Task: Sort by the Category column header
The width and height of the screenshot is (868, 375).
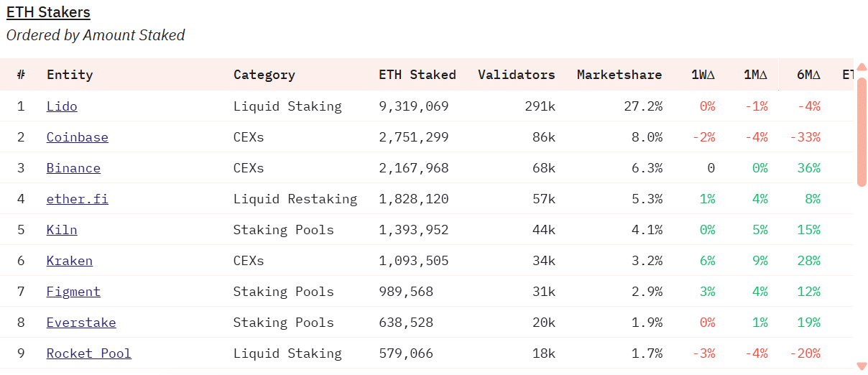Action: point(264,75)
